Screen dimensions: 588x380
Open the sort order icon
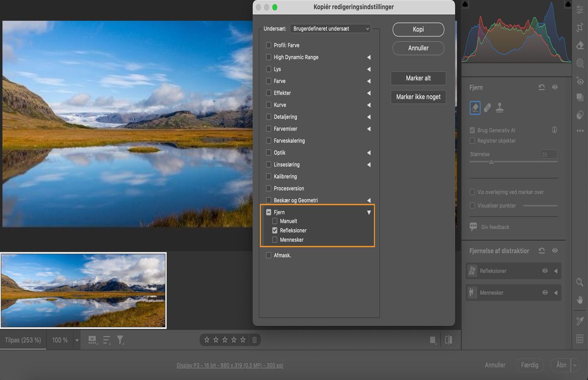106,340
